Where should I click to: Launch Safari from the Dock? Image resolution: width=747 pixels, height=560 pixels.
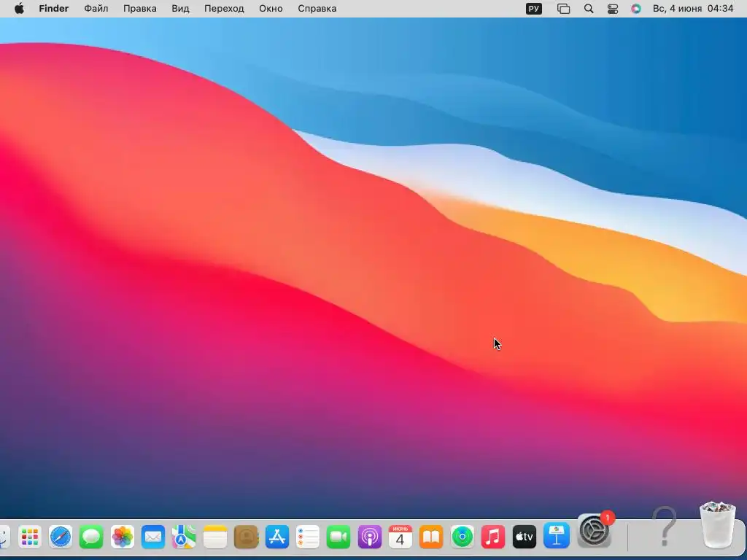(x=61, y=537)
